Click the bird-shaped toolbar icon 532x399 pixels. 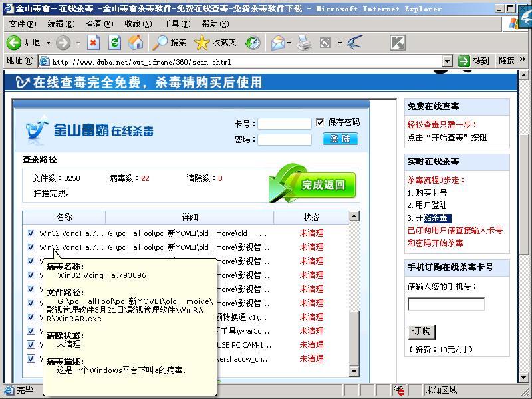pos(355,43)
